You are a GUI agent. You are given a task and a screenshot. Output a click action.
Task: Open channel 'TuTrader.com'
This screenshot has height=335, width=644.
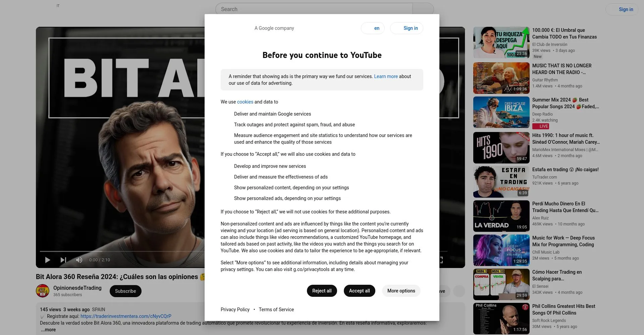pyautogui.click(x=544, y=177)
